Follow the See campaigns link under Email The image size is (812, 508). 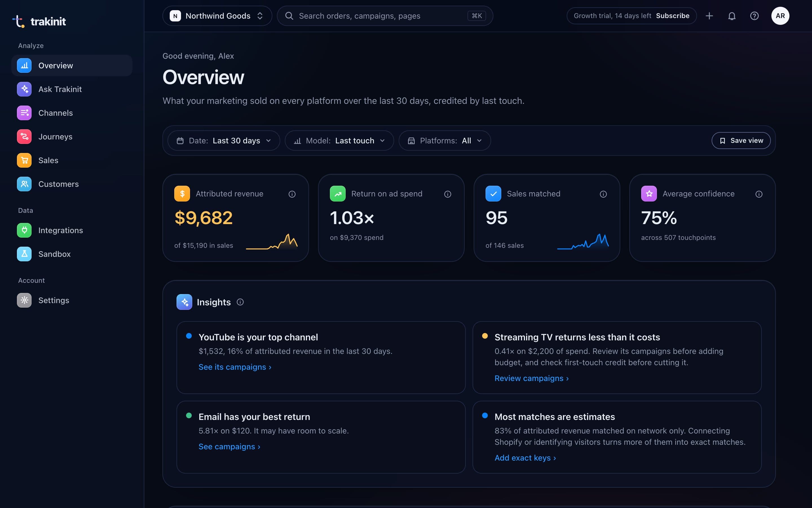[x=230, y=446]
